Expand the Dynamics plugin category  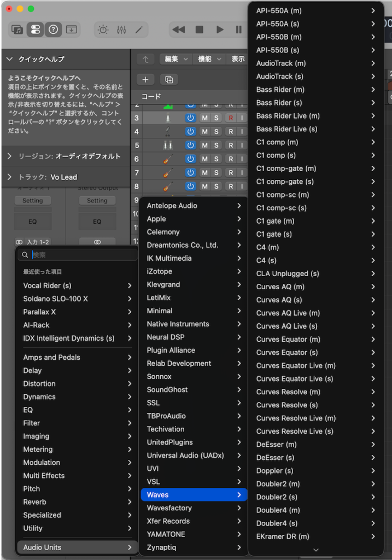(77, 397)
